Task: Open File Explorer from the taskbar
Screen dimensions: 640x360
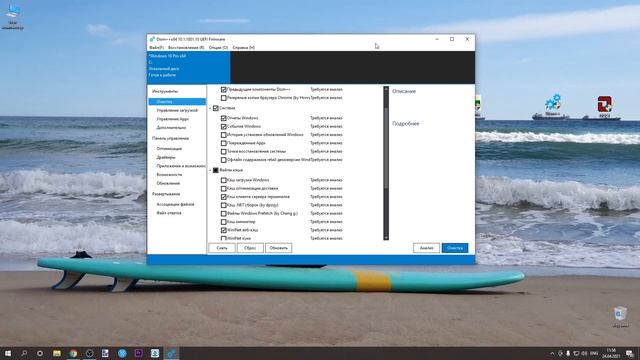Action: [57, 353]
